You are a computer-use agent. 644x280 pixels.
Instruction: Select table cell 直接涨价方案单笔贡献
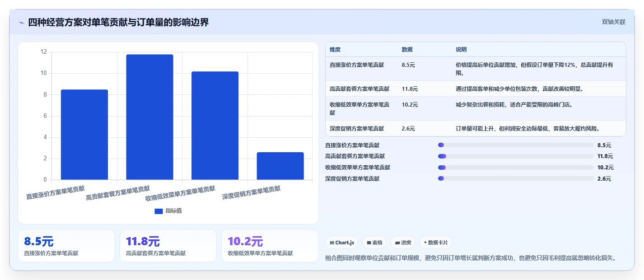[357, 65]
